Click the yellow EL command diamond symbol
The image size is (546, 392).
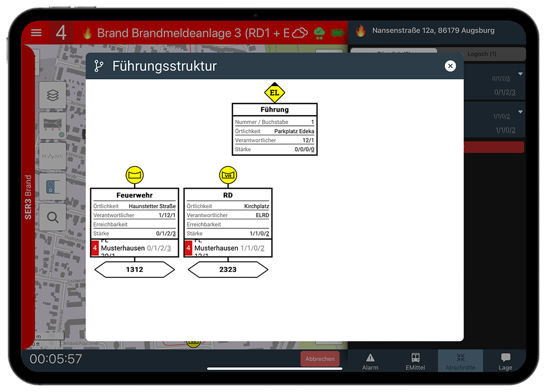click(x=274, y=92)
